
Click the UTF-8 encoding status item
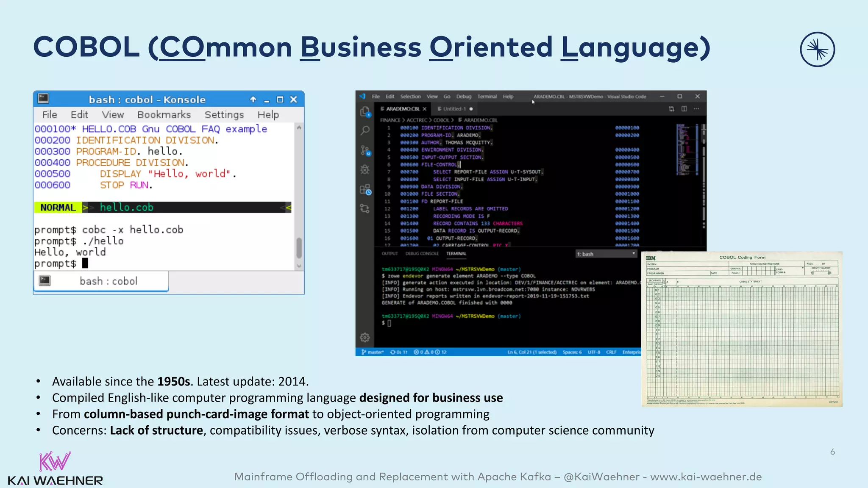pos(594,352)
